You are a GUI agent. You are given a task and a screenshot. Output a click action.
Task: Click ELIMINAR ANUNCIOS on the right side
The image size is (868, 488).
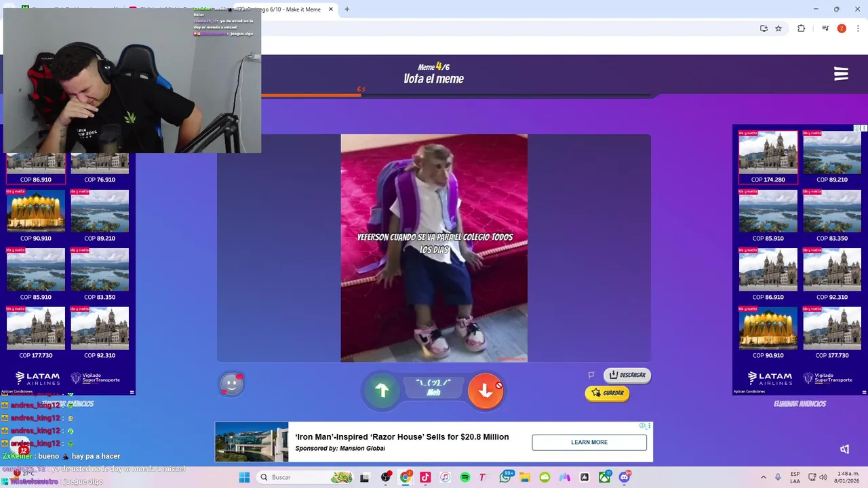[x=800, y=404]
